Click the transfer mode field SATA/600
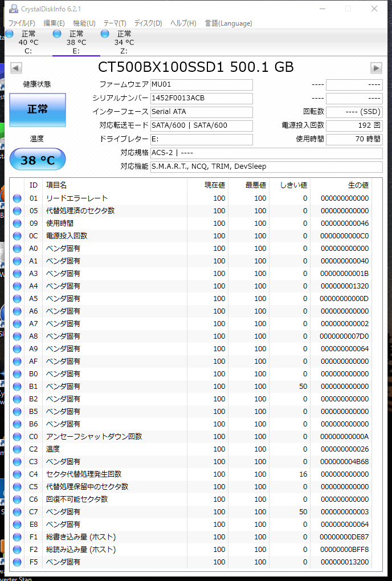 point(201,126)
